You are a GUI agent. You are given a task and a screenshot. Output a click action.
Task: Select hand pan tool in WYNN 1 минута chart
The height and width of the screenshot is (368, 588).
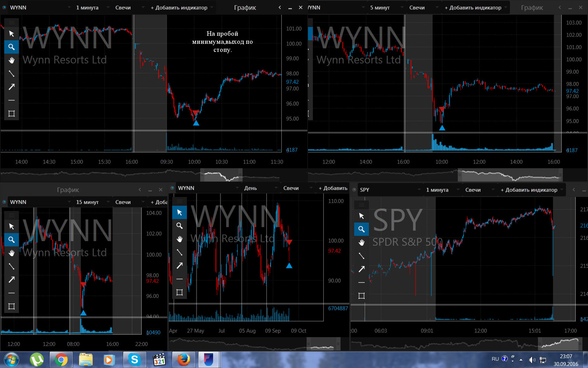tap(12, 60)
